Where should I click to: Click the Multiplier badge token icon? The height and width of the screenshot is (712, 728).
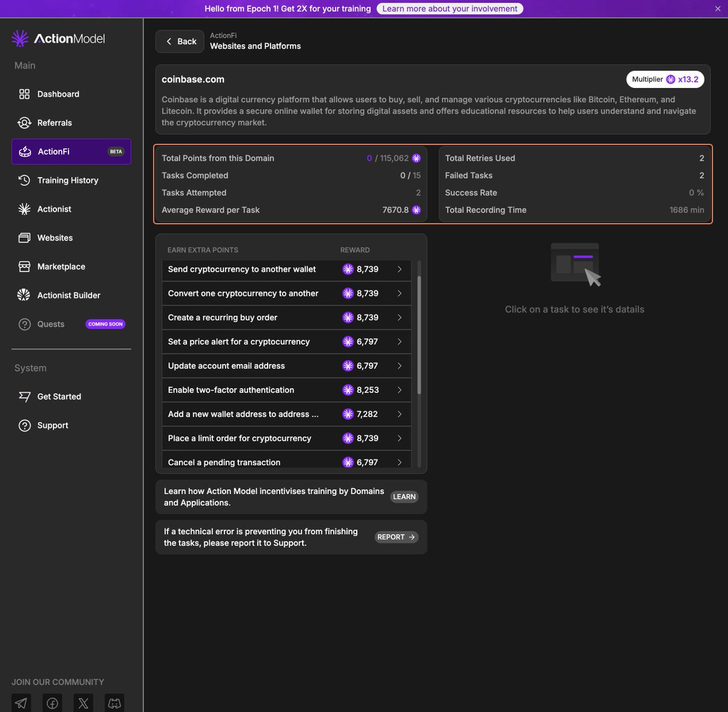[x=670, y=79]
